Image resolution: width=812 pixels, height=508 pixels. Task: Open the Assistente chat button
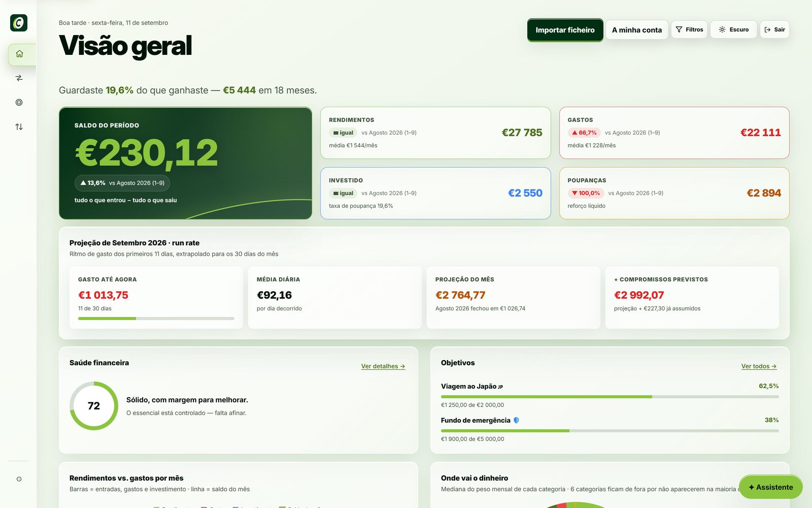point(770,487)
